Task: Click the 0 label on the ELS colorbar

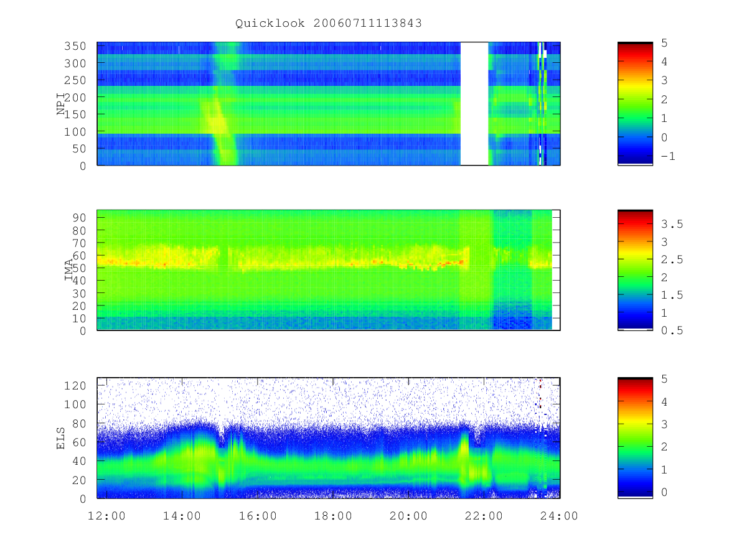Action: coord(664,492)
